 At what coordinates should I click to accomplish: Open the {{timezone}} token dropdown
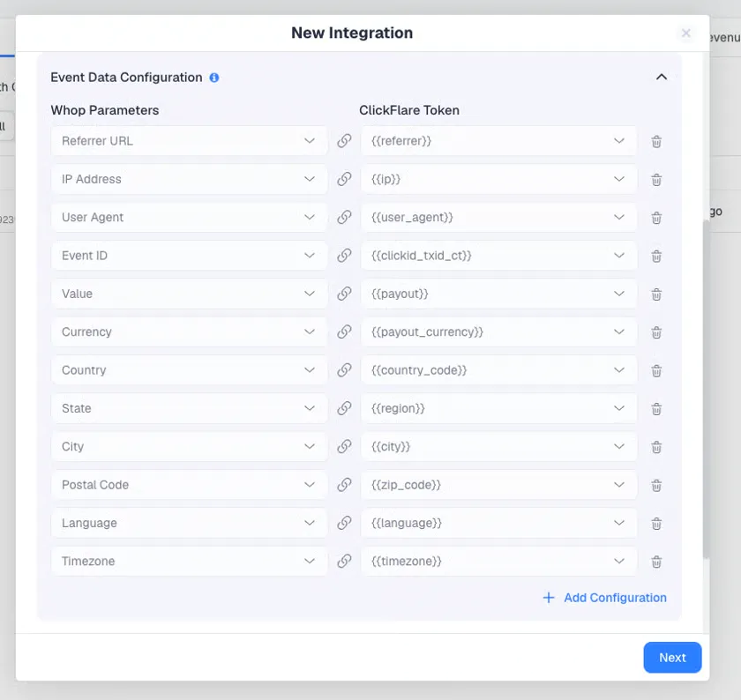(498, 561)
